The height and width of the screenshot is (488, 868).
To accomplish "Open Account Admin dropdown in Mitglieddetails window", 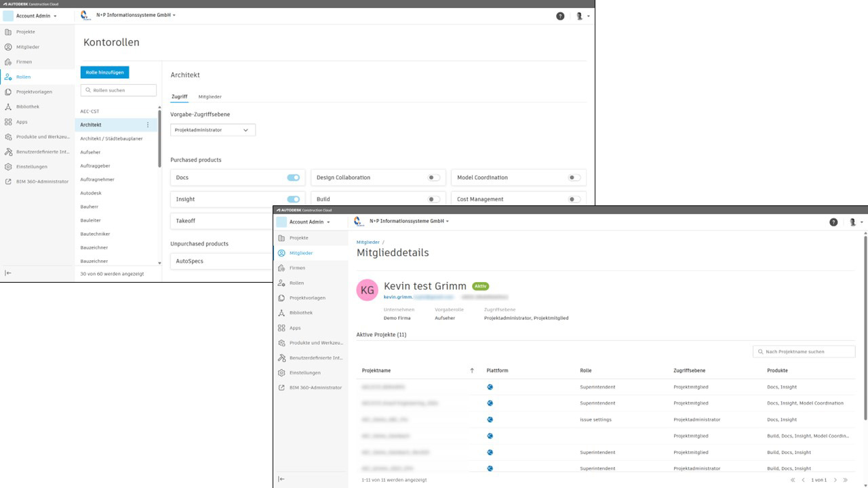I will 309,222.
